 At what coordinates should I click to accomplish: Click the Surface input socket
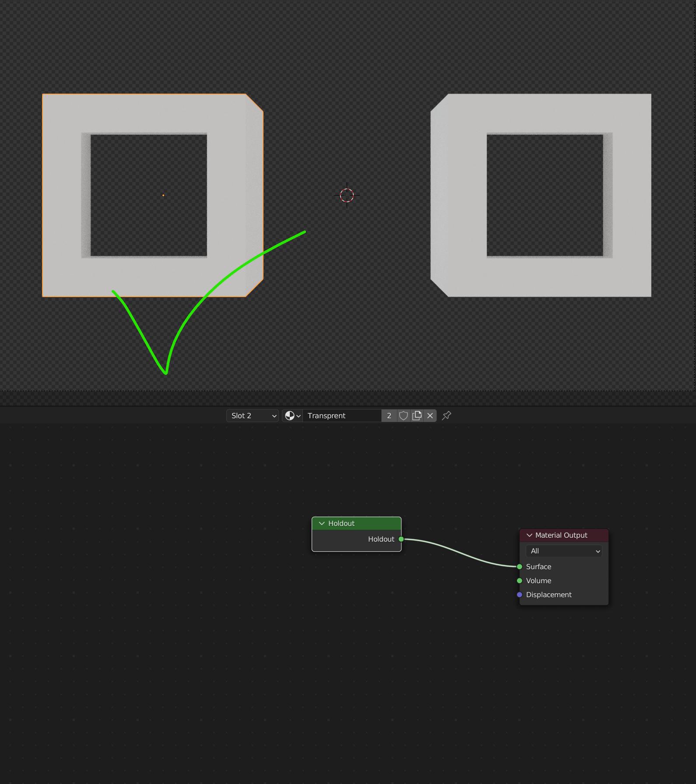click(x=520, y=567)
